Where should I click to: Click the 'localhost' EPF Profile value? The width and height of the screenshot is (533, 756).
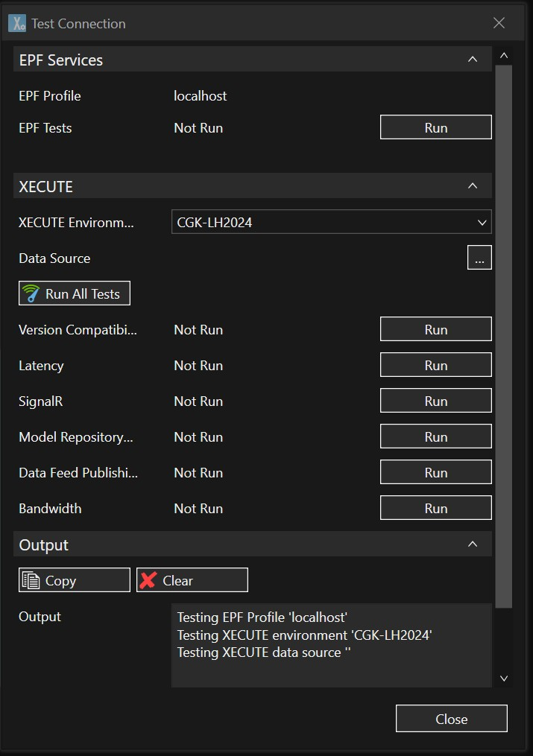[x=201, y=96]
